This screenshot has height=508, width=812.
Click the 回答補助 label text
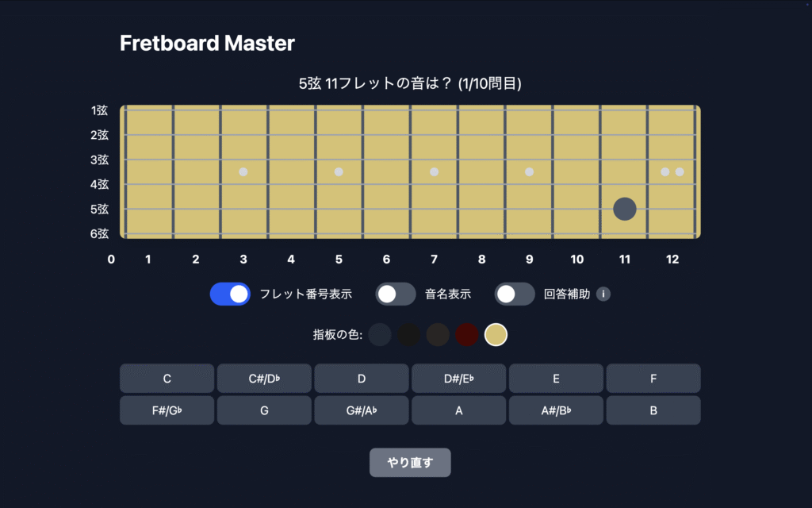pos(567,294)
